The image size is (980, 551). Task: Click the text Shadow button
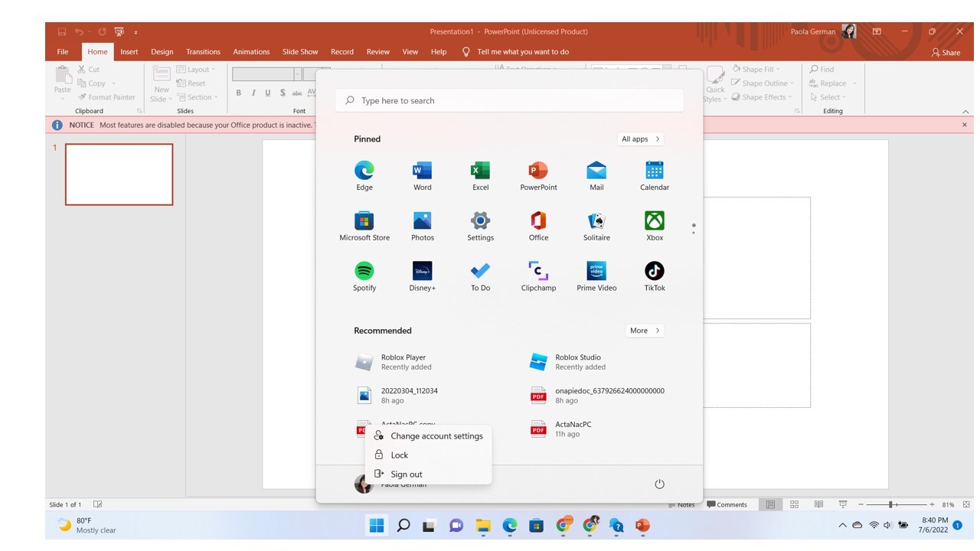click(283, 93)
